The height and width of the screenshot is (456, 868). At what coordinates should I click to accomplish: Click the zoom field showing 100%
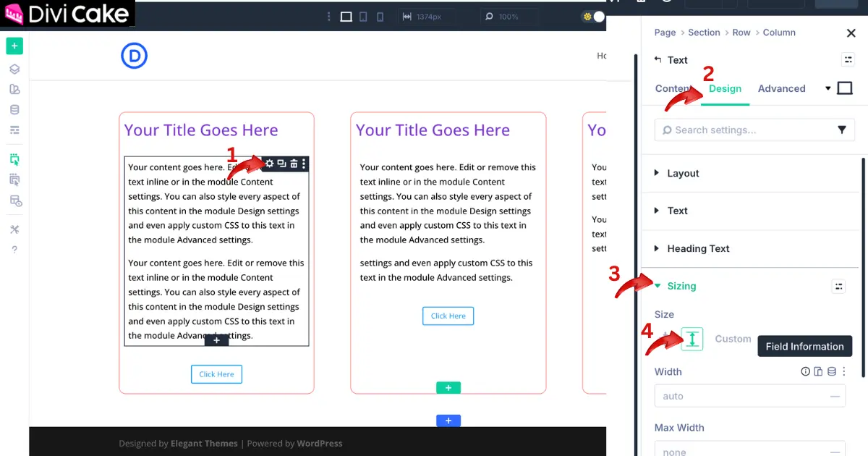(511, 16)
